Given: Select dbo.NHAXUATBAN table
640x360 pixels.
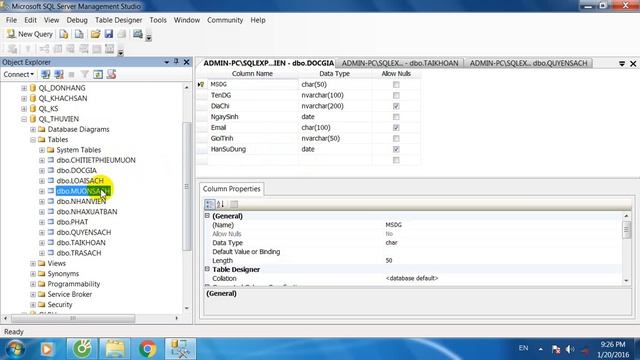Looking at the screenshot, I should pyautogui.click(x=87, y=211).
